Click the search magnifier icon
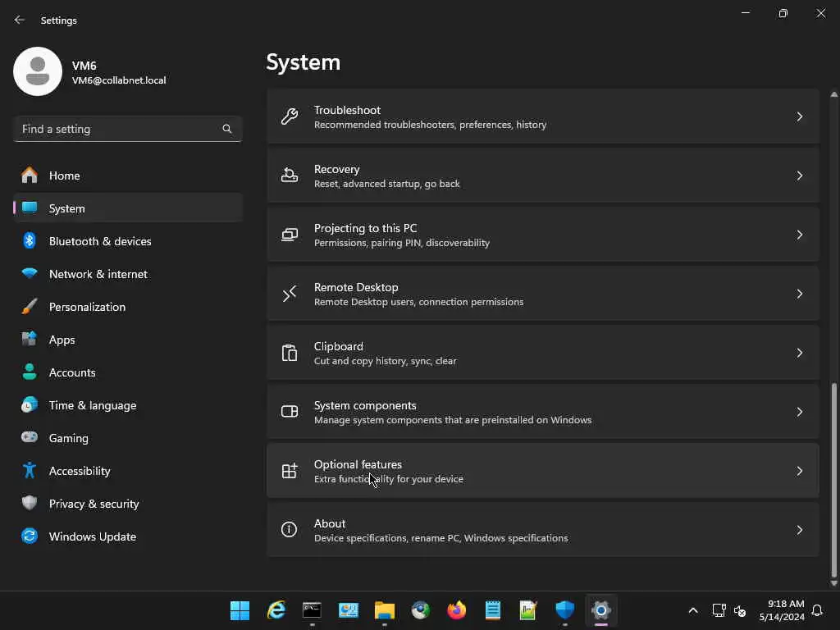Screen dimensions: 840x630 click(x=226, y=129)
